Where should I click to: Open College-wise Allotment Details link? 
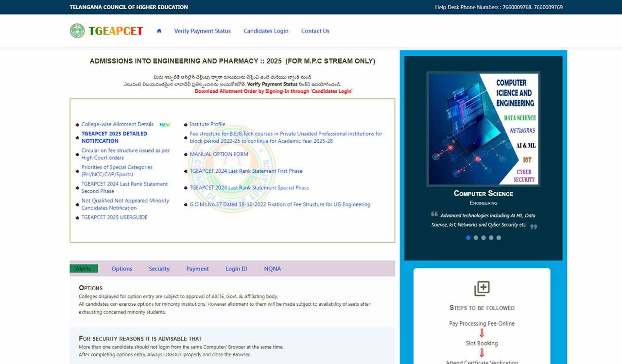pyautogui.click(x=117, y=125)
